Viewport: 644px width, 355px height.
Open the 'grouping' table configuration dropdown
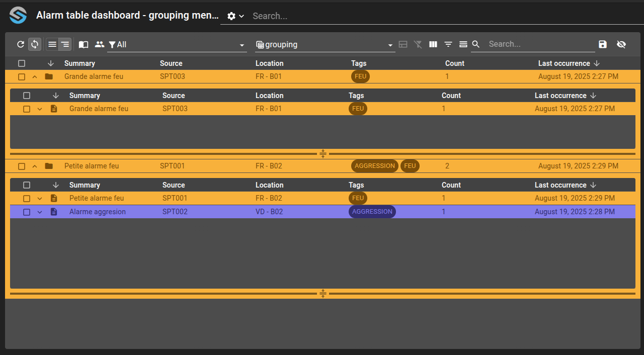point(325,45)
